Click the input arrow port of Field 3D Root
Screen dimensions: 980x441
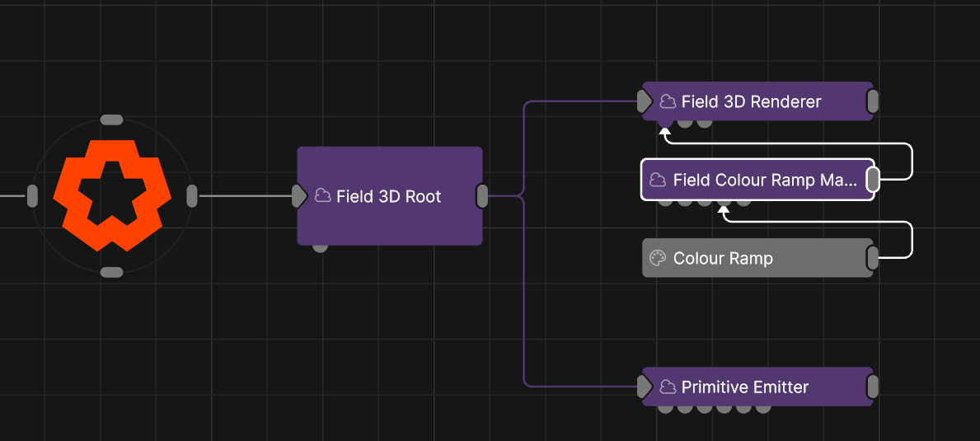tap(299, 196)
